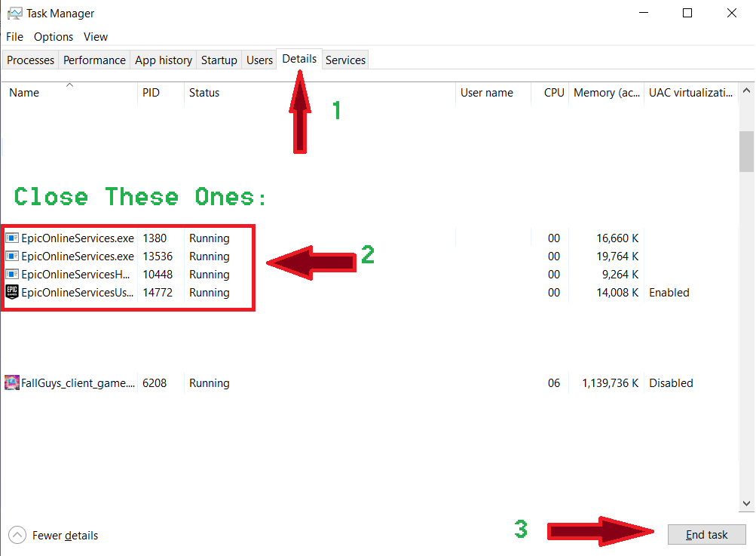This screenshot has height=556, width=756.
Task: Click PID value 6208
Action: tap(155, 382)
